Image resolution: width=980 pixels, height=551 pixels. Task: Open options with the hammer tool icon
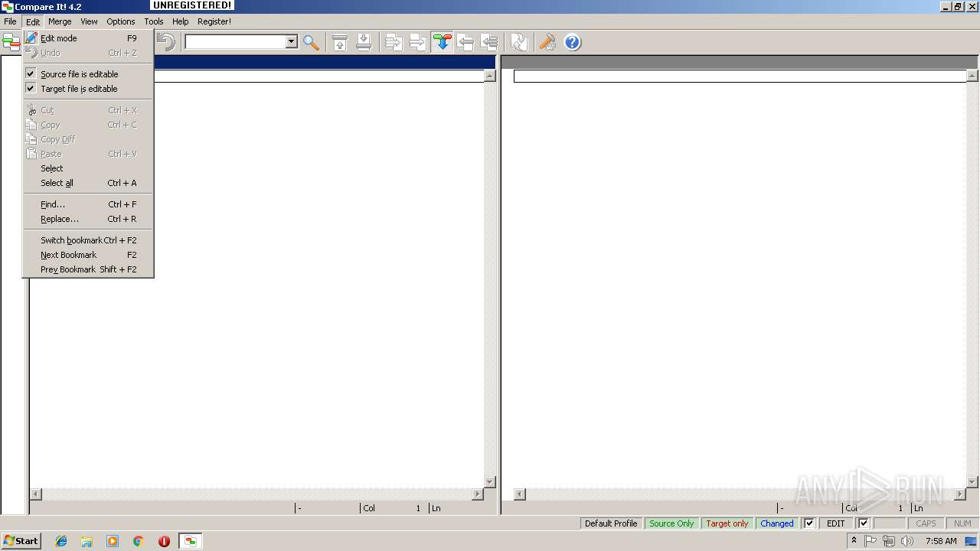547,42
